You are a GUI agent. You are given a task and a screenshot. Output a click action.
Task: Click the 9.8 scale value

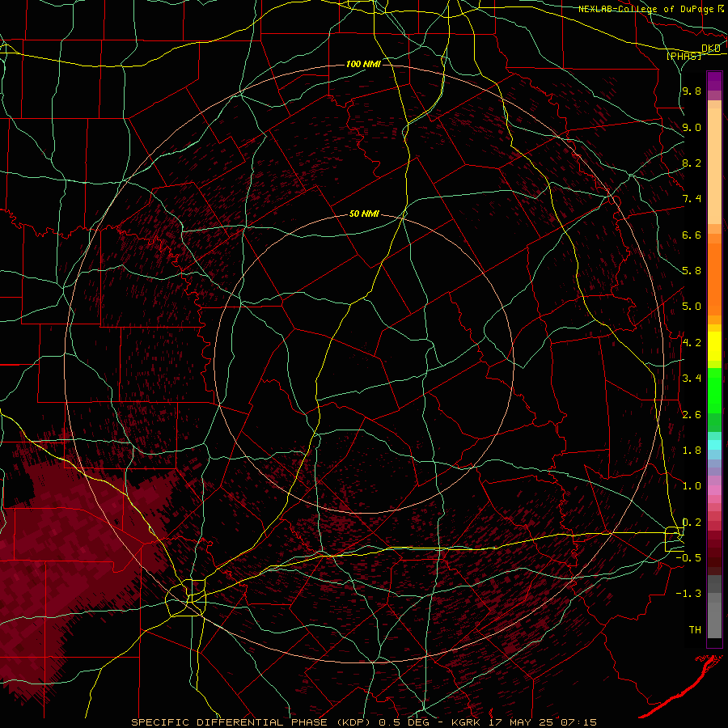692,91
